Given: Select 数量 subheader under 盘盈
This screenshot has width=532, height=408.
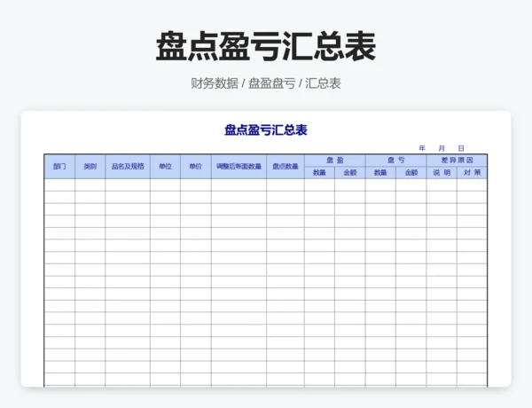Looking at the screenshot, I should click(x=319, y=172).
